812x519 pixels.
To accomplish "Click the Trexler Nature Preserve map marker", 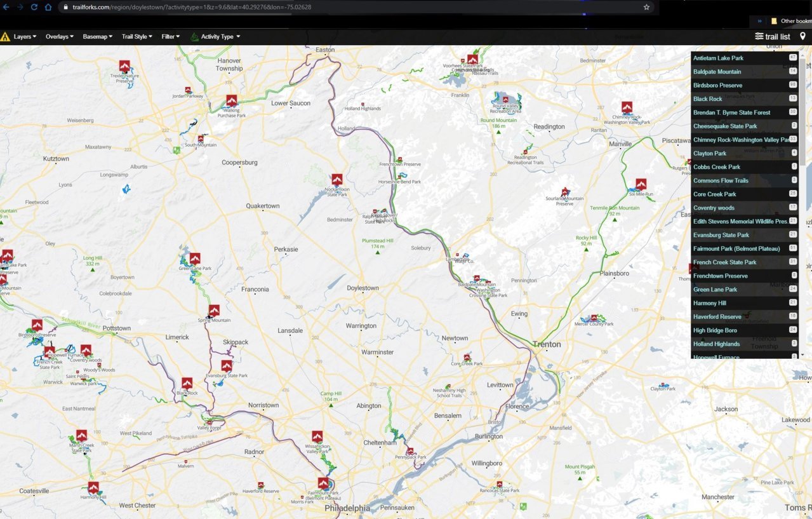I will click(124, 66).
